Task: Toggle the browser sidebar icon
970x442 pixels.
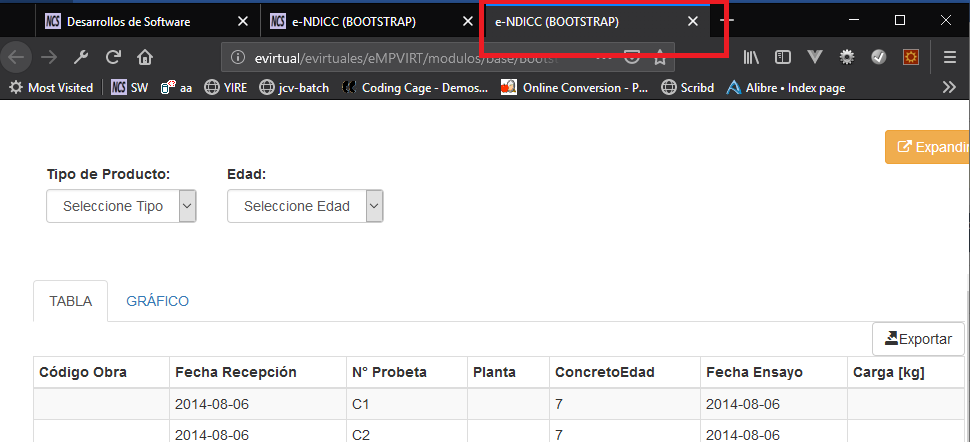Action: click(783, 57)
